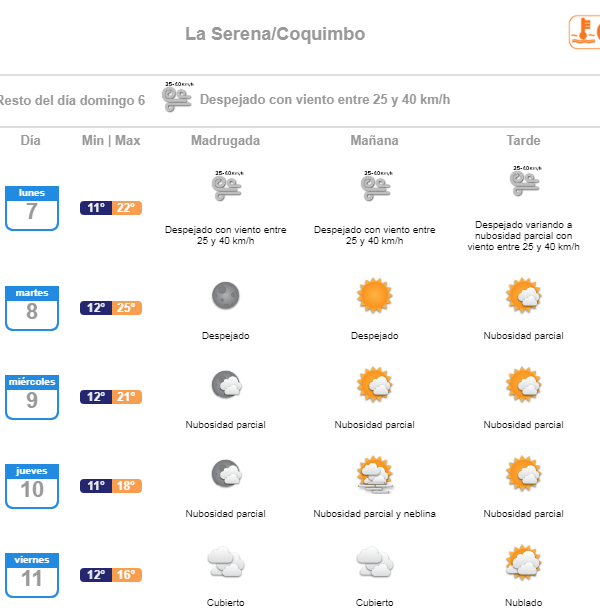
Task: Click the Madrugada column header
Action: (x=225, y=141)
